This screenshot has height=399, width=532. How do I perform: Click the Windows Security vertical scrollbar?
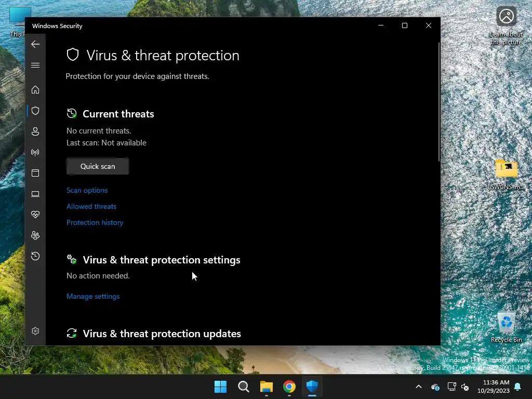[x=438, y=102]
